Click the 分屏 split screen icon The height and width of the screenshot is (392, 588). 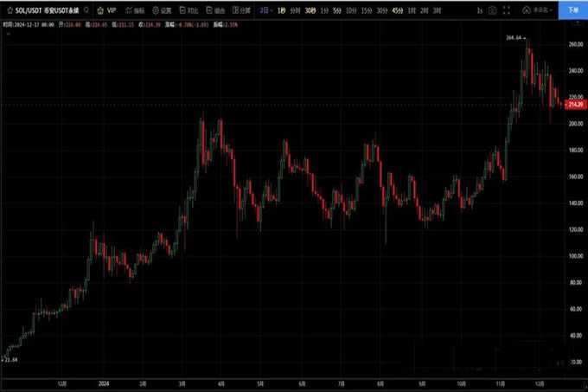click(x=242, y=10)
